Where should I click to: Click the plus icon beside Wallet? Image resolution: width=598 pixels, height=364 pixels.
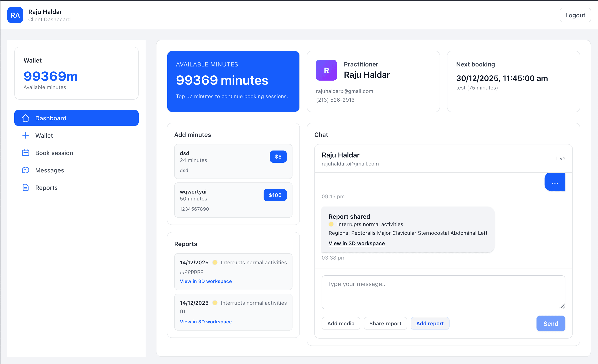[x=25, y=135]
